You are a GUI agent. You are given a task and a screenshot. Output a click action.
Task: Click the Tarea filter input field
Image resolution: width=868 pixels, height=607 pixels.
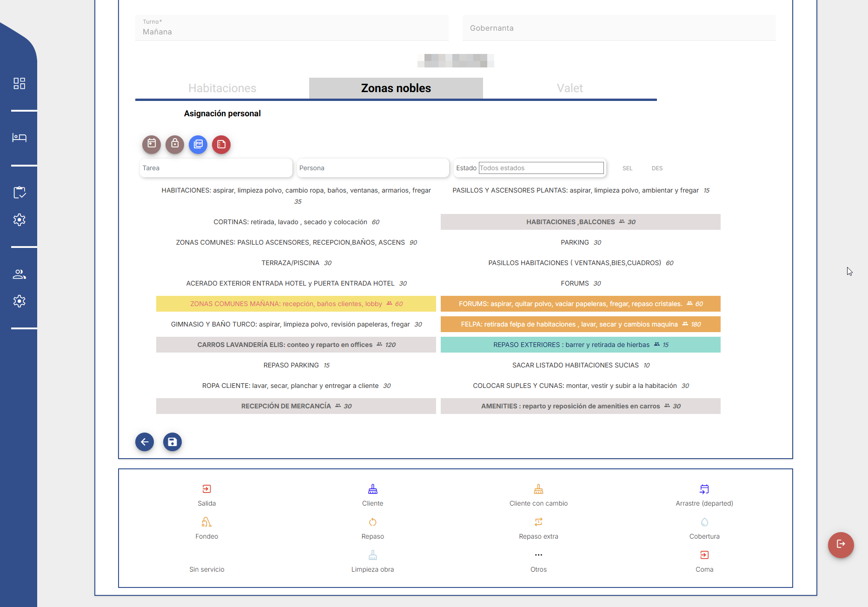(x=216, y=168)
